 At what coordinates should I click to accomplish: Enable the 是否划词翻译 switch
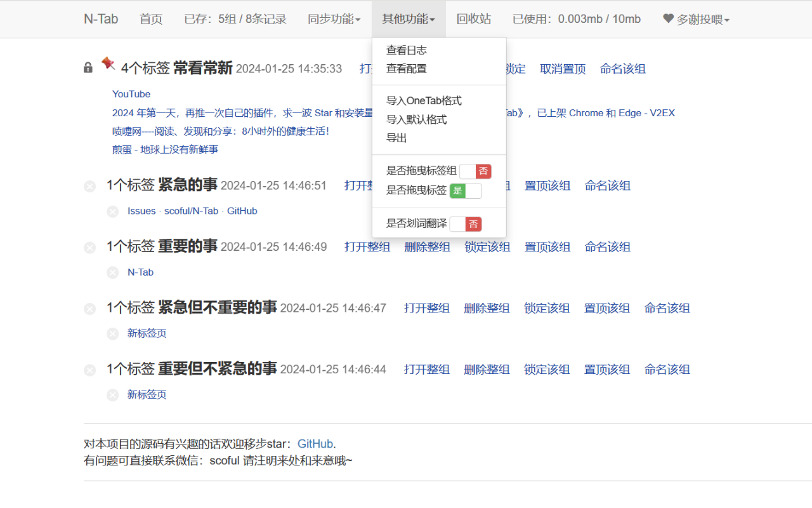pos(466,224)
